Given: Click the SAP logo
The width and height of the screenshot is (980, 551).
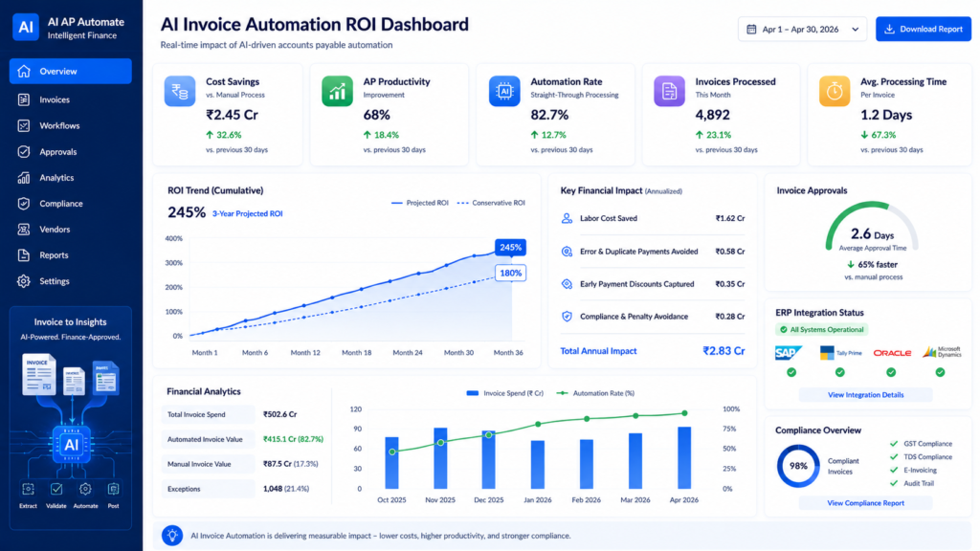Looking at the screenshot, I should coord(789,353).
